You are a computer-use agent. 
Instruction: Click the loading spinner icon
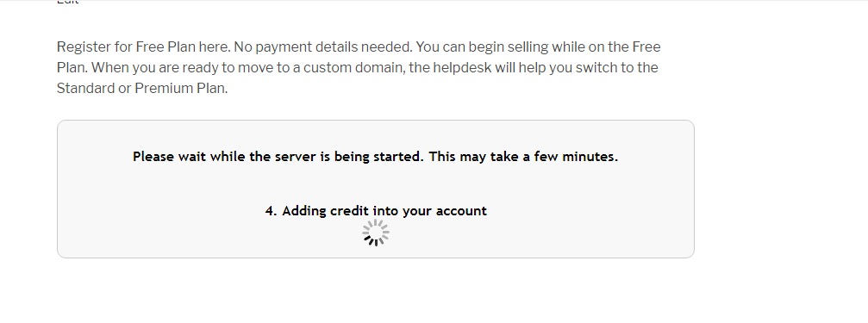pyautogui.click(x=376, y=233)
